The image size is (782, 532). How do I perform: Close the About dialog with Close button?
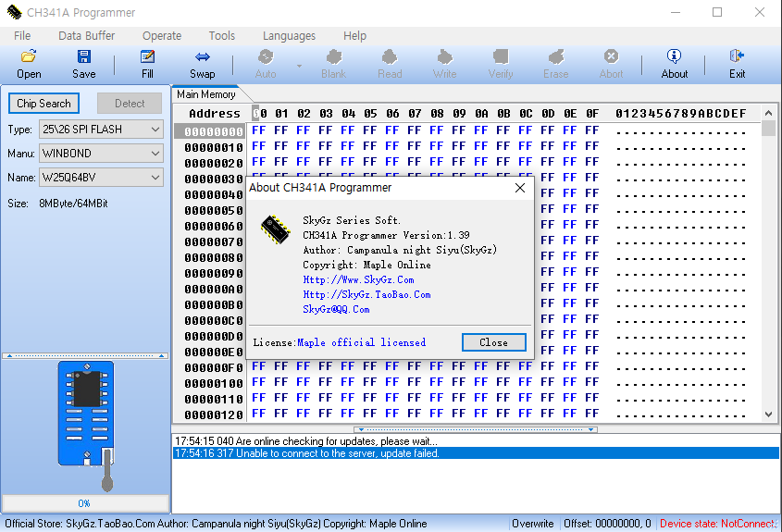pos(494,342)
